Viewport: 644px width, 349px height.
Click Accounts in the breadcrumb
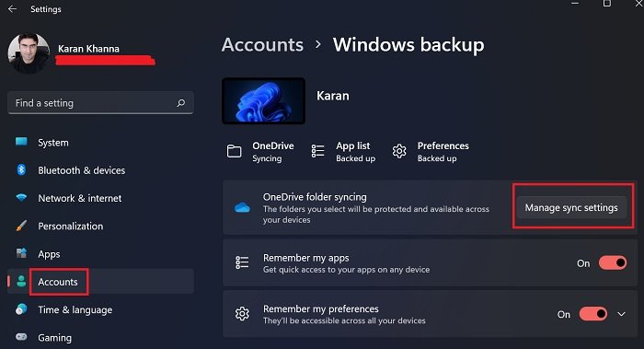[x=262, y=44]
